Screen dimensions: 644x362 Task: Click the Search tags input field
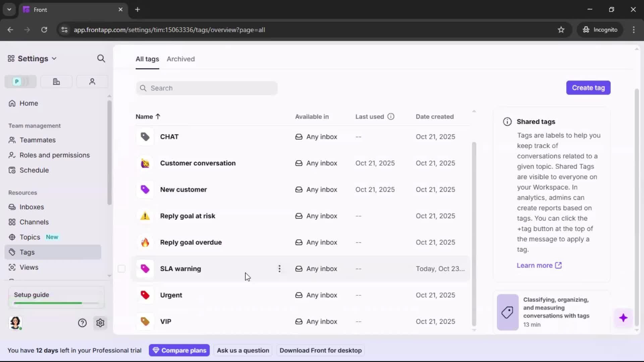[207, 88]
